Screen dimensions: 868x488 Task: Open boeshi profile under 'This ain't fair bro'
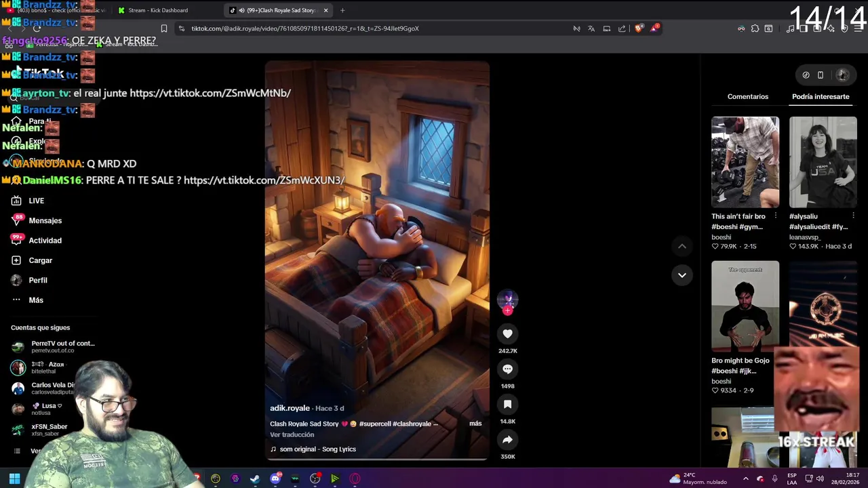[x=721, y=237]
